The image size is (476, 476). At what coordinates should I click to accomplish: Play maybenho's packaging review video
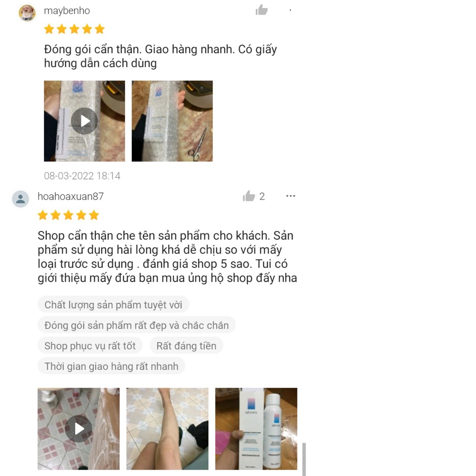tap(84, 121)
